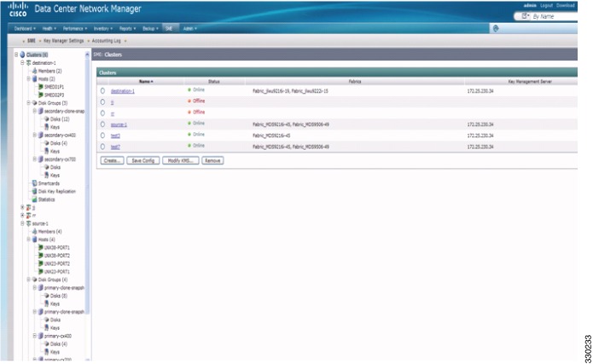Viewport: 593px width, 364px height.
Task: Click the Disks (8) icon
Action: coord(47,296)
